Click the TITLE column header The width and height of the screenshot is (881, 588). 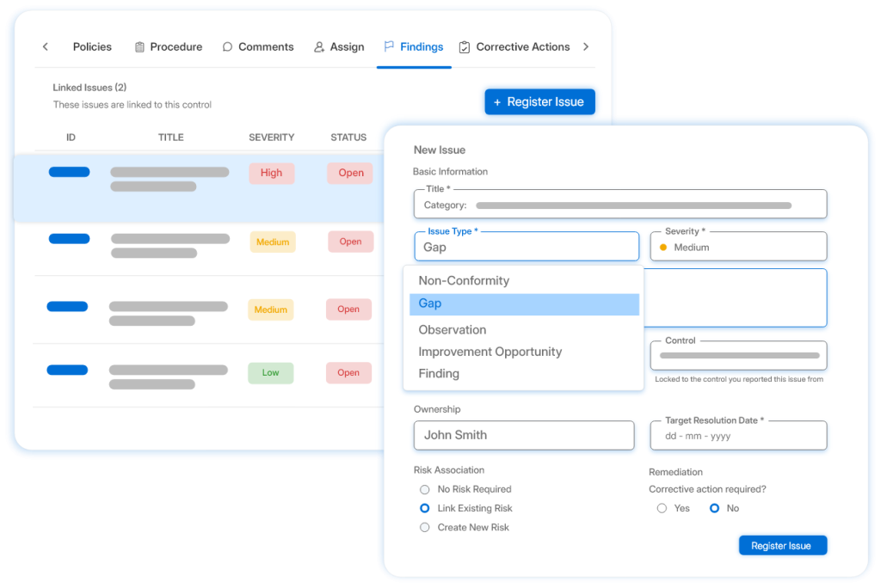click(x=171, y=138)
